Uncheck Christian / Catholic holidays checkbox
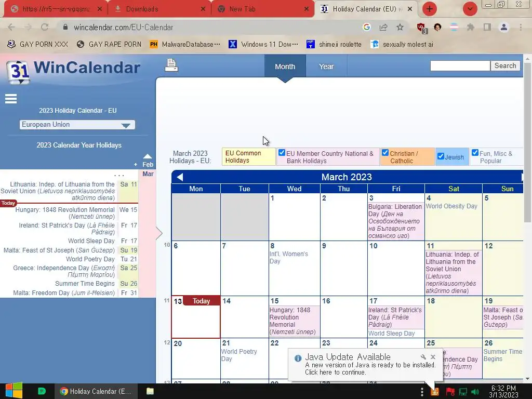Image resolution: width=532 pixels, height=399 pixels. tap(385, 153)
